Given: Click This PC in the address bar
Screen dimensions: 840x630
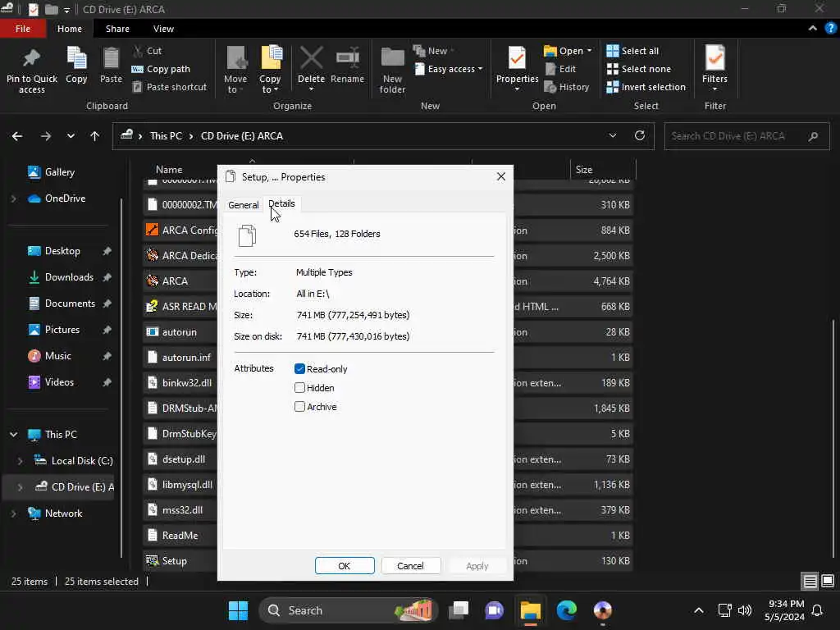Looking at the screenshot, I should pyautogui.click(x=166, y=136).
